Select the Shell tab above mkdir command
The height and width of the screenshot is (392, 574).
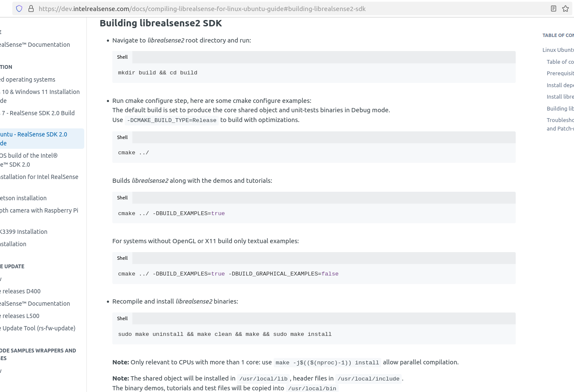[123, 57]
